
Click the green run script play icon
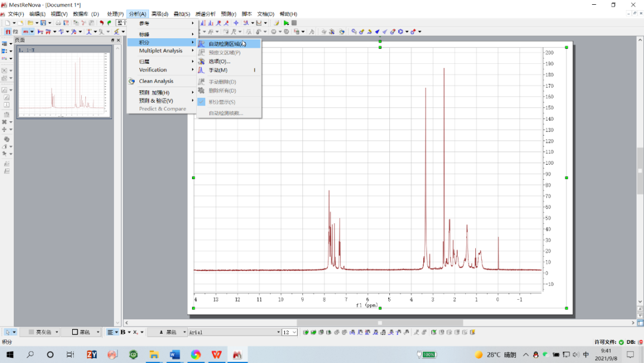(286, 23)
